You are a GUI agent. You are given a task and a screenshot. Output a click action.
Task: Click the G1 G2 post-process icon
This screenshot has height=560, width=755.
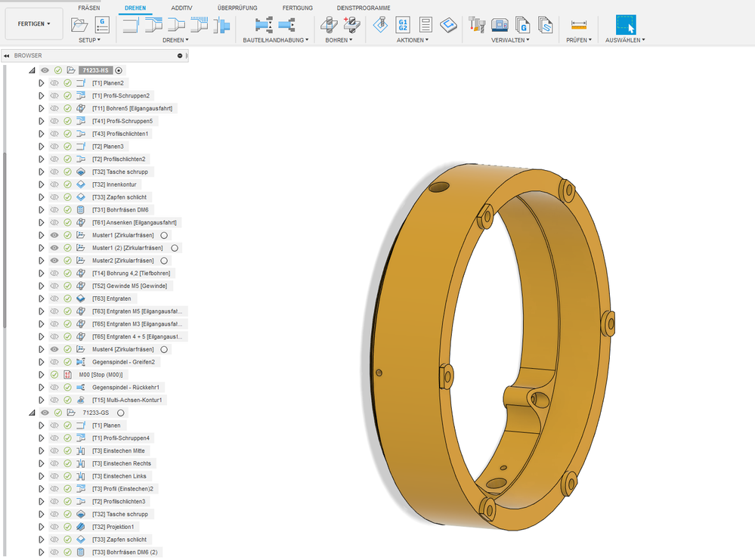pos(403,24)
